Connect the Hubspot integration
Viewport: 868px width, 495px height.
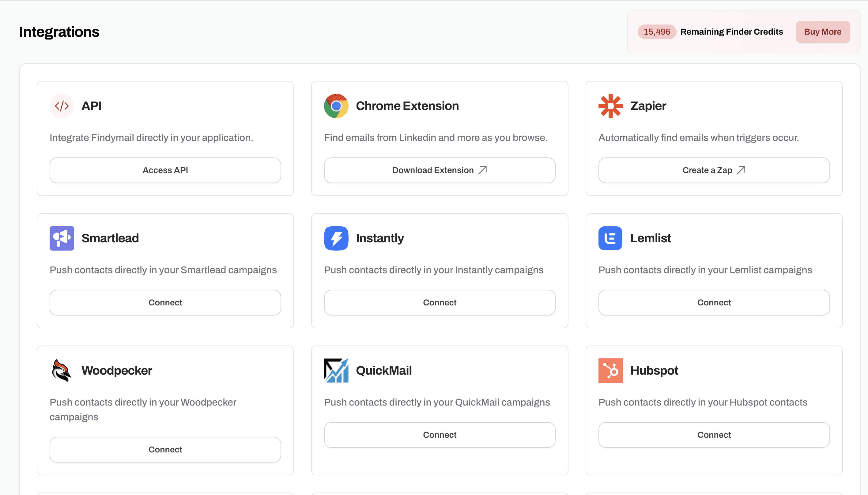point(714,434)
